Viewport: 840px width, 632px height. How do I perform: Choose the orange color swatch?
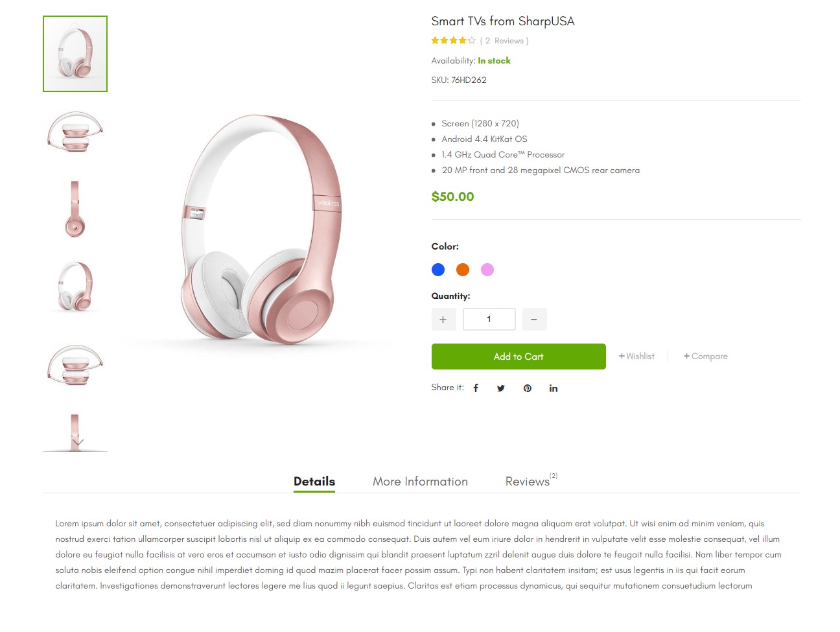(463, 270)
